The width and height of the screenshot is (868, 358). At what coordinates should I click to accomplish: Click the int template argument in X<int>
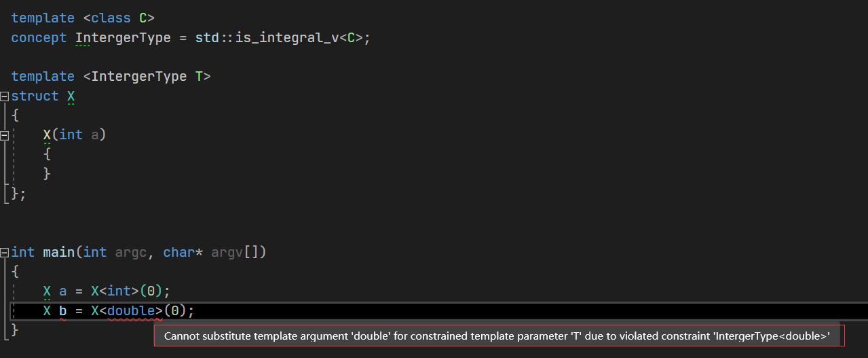119,291
